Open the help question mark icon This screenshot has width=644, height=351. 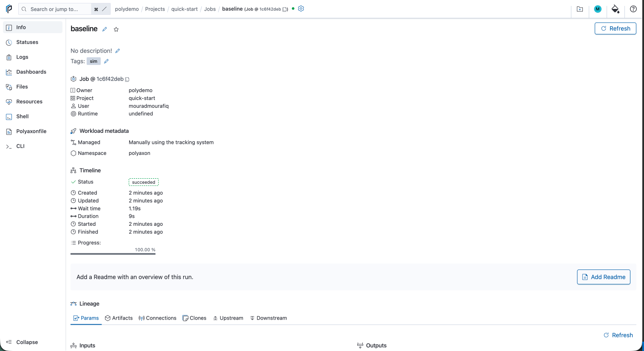click(633, 9)
